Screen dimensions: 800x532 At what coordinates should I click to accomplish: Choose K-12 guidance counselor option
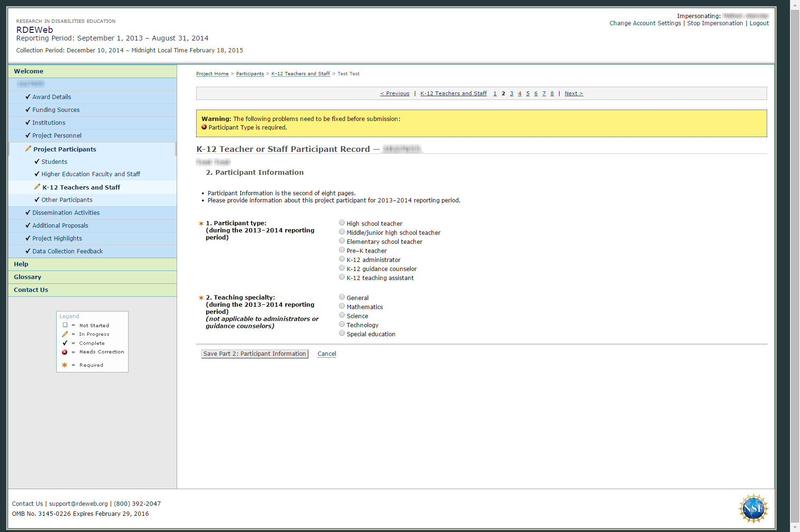click(342, 268)
